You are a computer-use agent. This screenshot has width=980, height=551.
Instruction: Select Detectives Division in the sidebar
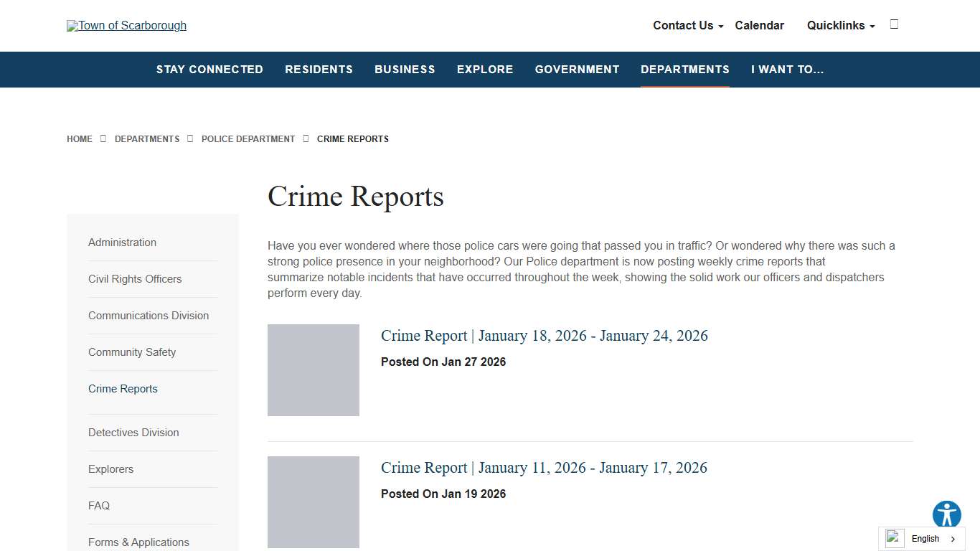133,432
